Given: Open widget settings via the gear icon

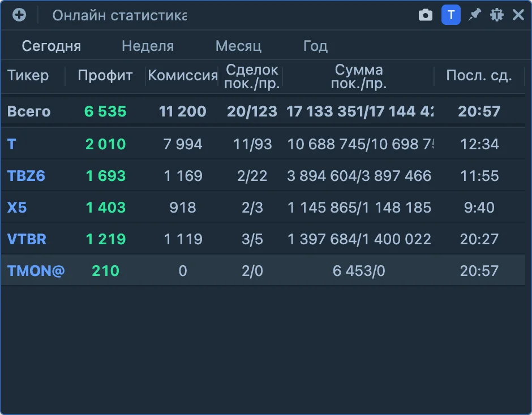Looking at the screenshot, I should click(497, 15).
